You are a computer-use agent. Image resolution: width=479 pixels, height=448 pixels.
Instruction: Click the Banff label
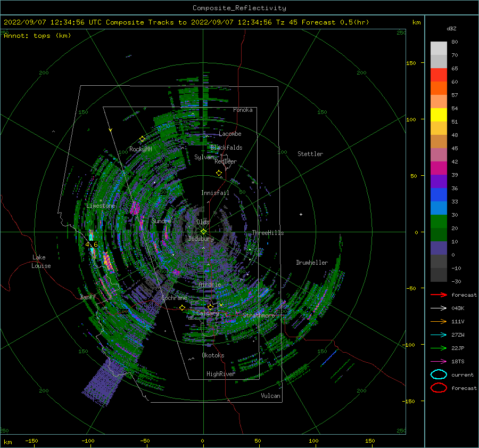coord(88,297)
